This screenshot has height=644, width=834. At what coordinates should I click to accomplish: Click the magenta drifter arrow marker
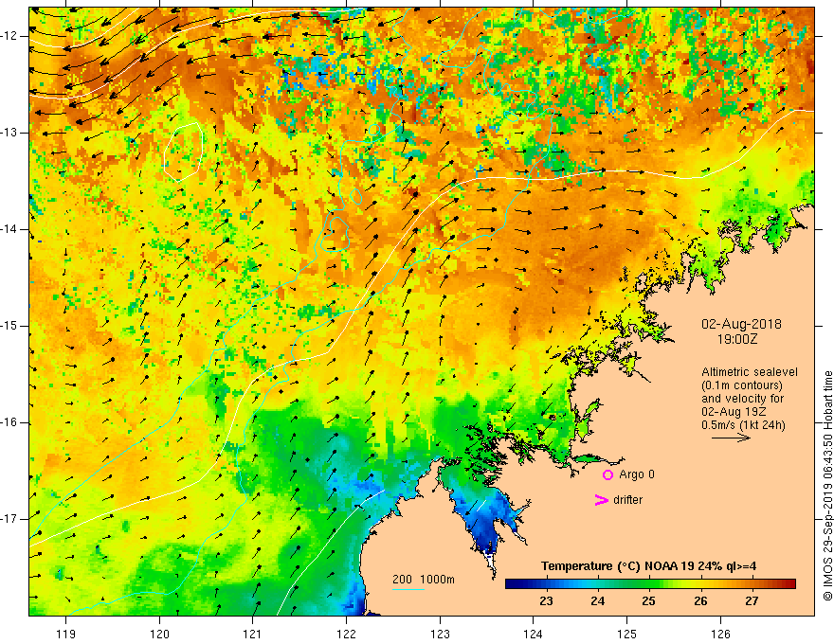601,500
